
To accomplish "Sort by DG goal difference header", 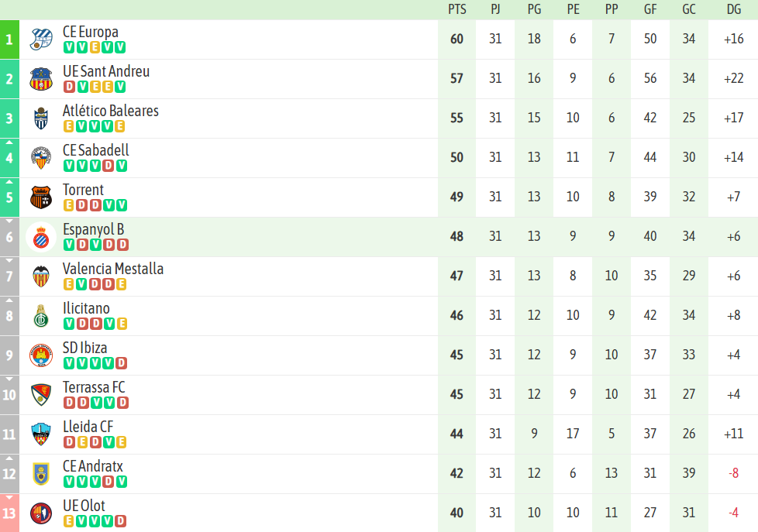I will [x=733, y=9].
